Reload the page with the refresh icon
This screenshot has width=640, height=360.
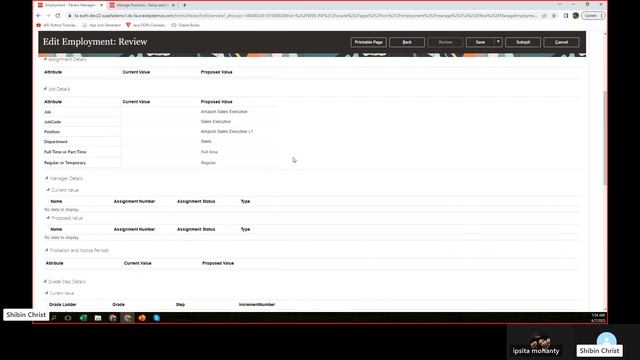(x=58, y=16)
